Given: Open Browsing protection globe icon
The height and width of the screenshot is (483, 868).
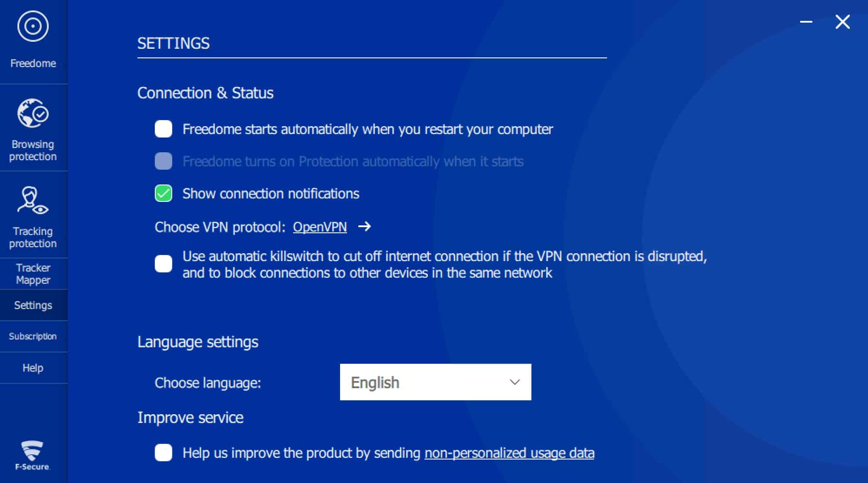Looking at the screenshot, I should [33, 113].
